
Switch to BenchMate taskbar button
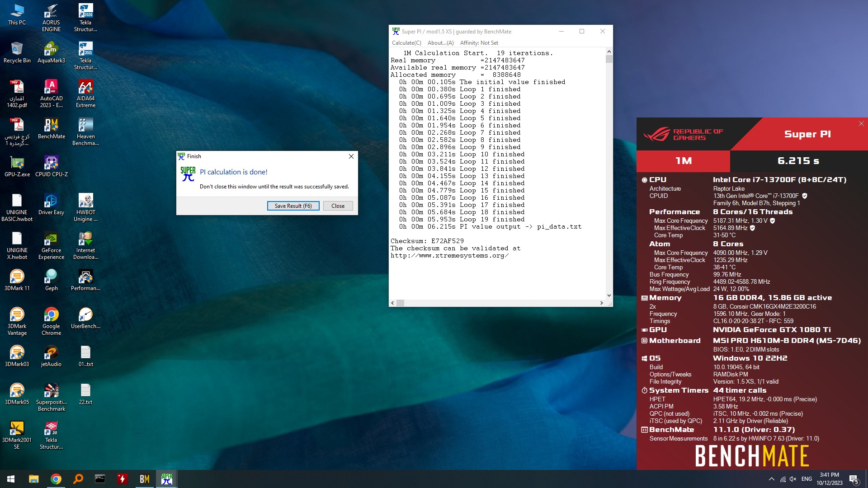tap(144, 479)
